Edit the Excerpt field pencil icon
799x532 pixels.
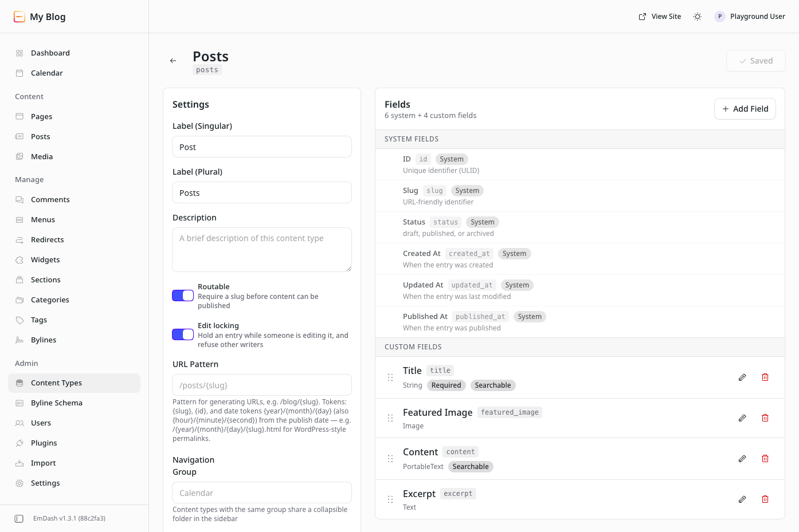[x=742, y=499]
